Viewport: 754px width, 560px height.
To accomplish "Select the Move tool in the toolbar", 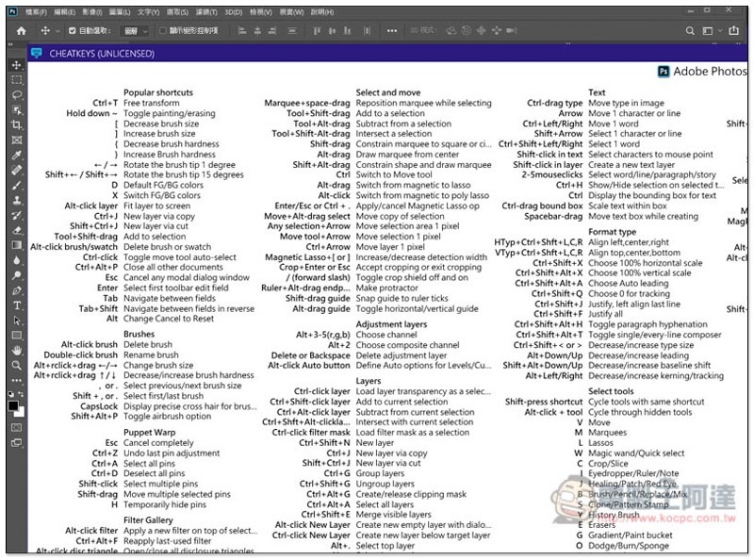I will click(x=17, y=65).
